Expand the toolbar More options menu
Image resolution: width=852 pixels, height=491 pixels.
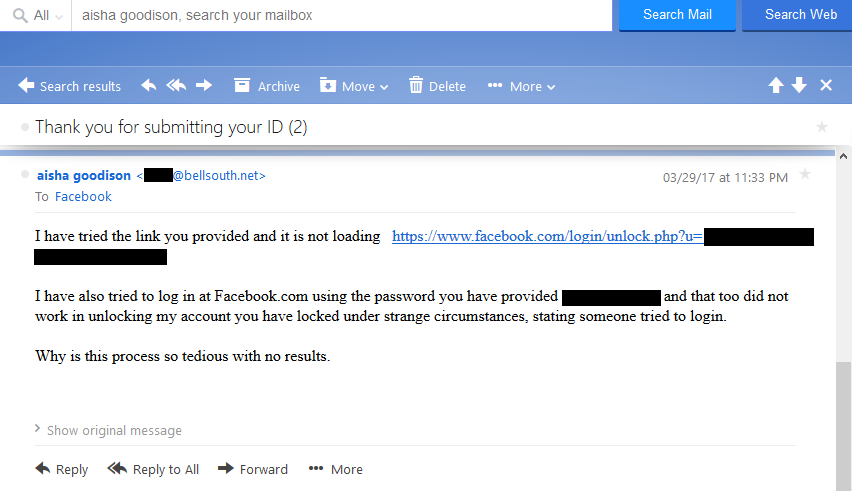521,86
